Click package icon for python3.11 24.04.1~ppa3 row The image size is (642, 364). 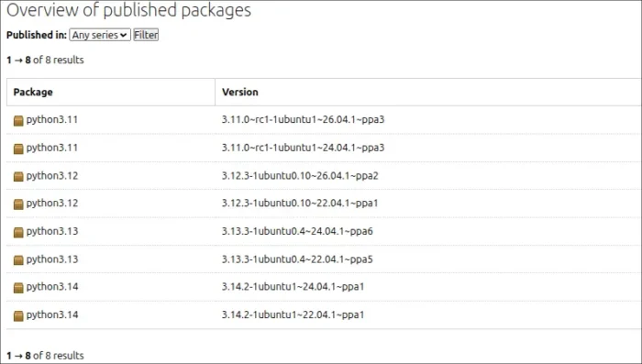tap(18, 149)
